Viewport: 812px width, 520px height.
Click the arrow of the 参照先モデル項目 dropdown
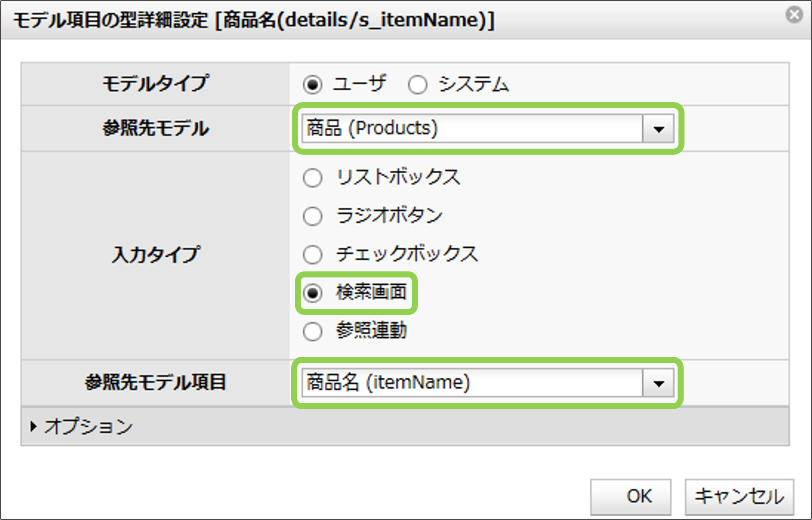(658, 383)
